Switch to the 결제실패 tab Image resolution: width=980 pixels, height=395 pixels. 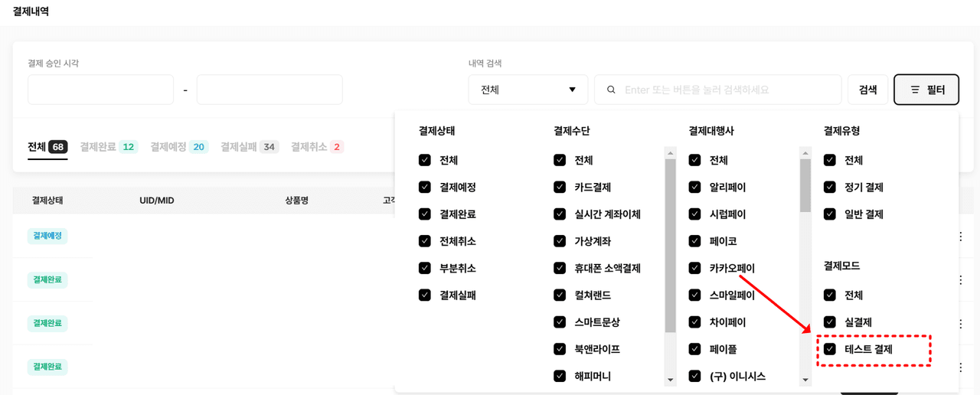coord(249,146)
